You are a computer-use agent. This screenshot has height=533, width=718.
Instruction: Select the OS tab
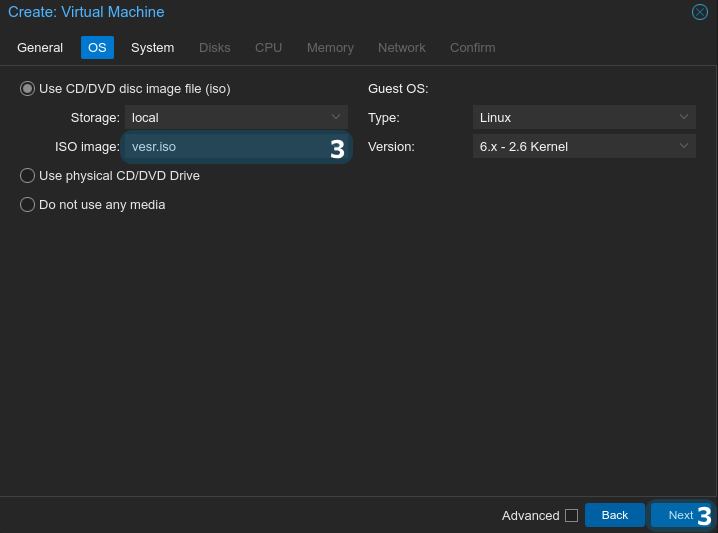97,48
